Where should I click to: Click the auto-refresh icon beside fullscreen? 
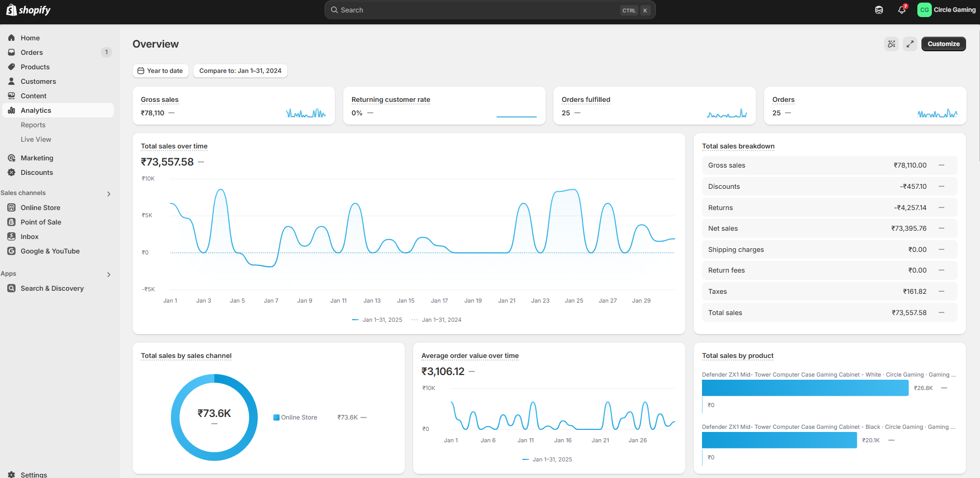pos(891,44)
